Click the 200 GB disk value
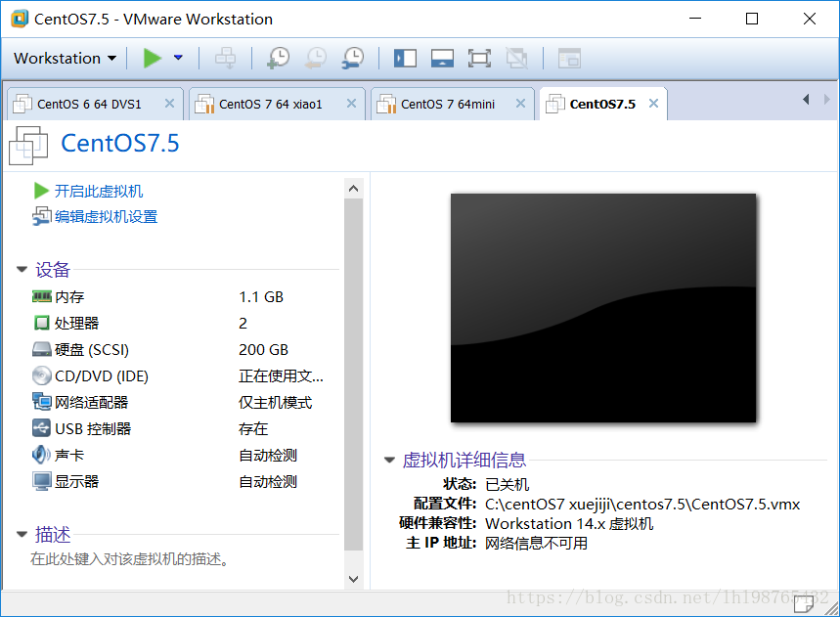The height and width of the screenshot is (617, 840). 264,350
